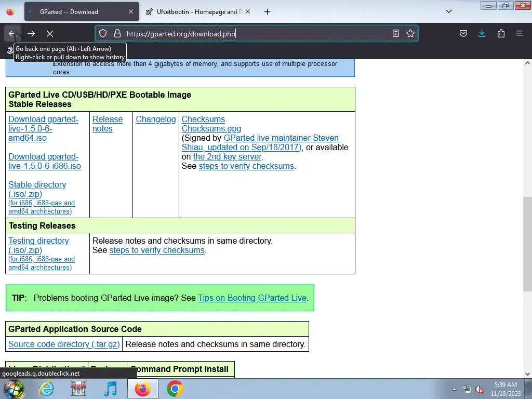Show downloads panel arrow icon

tap(482, 33)
